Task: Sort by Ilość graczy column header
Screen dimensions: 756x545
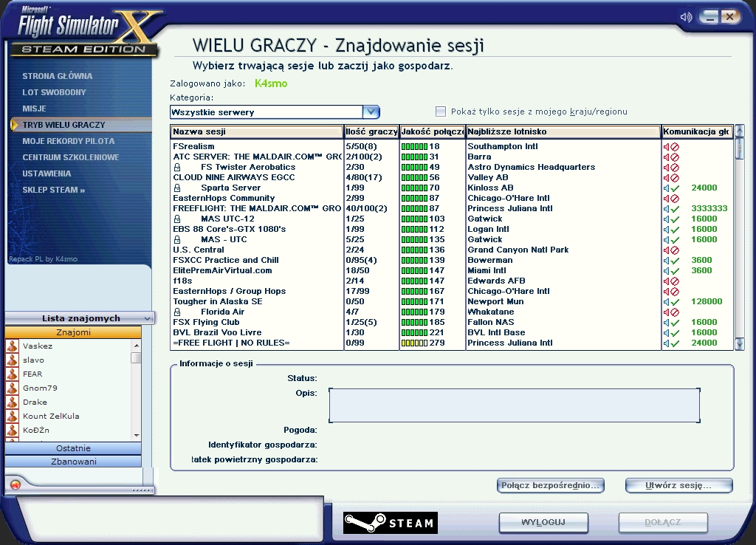Action: (x=371, y=131)
